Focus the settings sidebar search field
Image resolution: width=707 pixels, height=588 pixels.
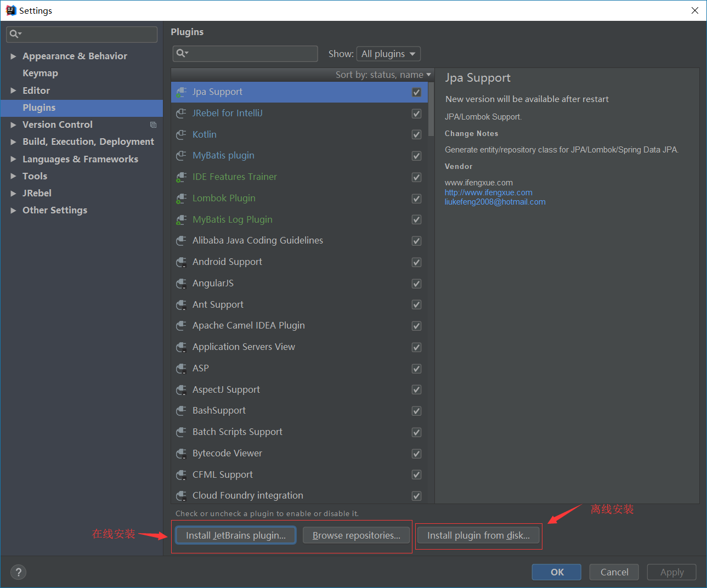coord(82,34)
